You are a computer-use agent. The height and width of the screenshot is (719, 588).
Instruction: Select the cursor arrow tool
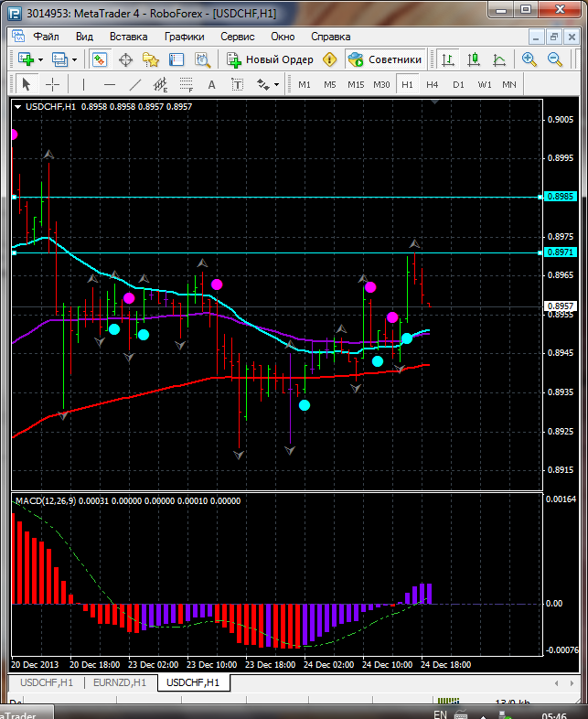27,84
